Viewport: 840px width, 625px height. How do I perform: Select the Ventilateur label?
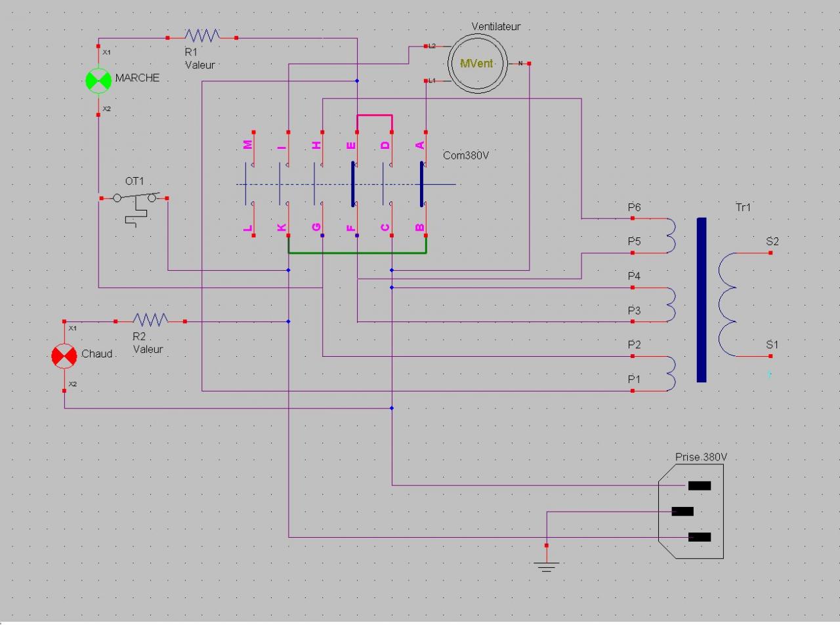click(x=495, y=26)
